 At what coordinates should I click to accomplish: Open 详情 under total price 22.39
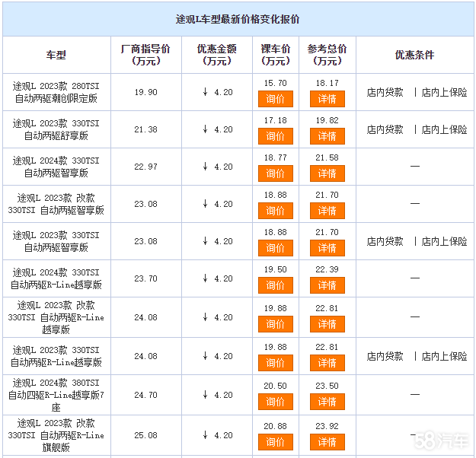click(327, 285)
